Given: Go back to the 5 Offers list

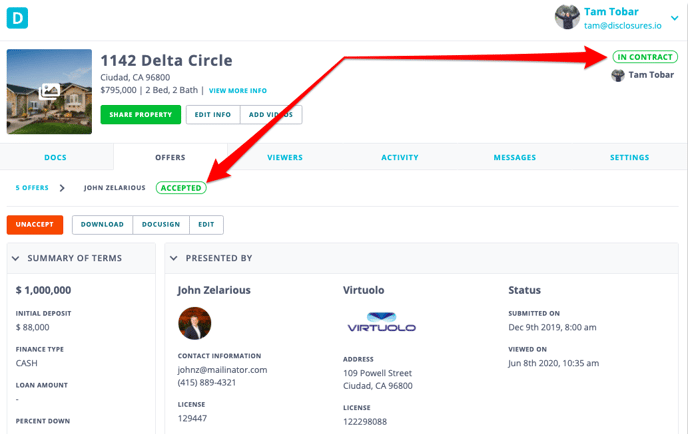Looking at the screenshot, I should point(32,188).
